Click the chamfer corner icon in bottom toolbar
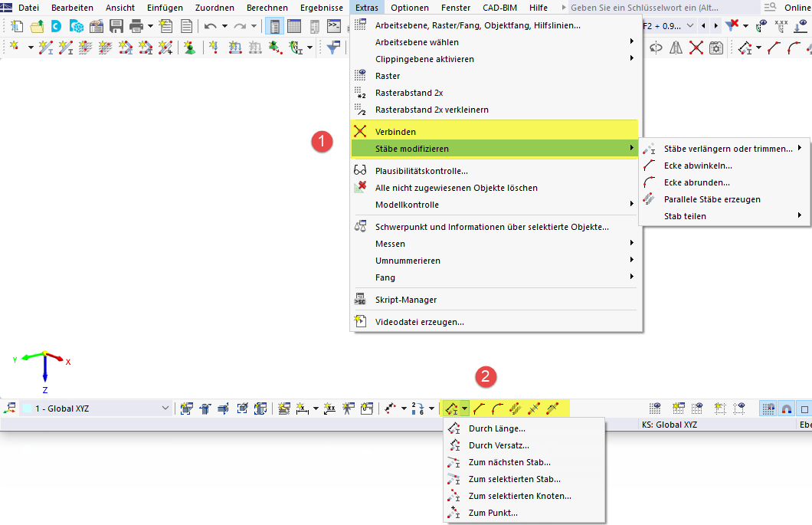 tap(479, 409)
